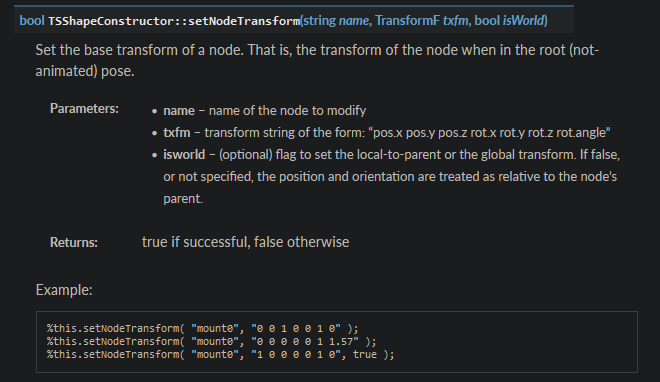The height and width of the screenshot is (382, 660).
Task: Click the TSShapeConstructor class name in signature
Action: [x=111, y=21]
